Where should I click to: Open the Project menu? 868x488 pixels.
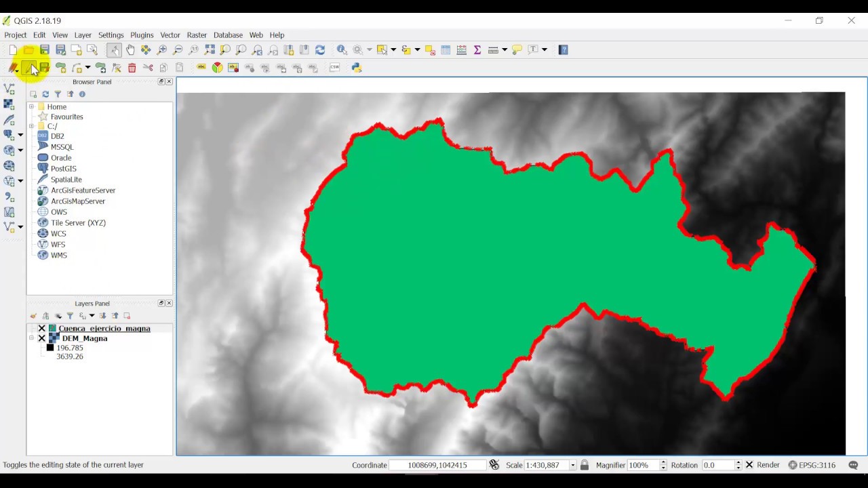(x=15, y=35)
